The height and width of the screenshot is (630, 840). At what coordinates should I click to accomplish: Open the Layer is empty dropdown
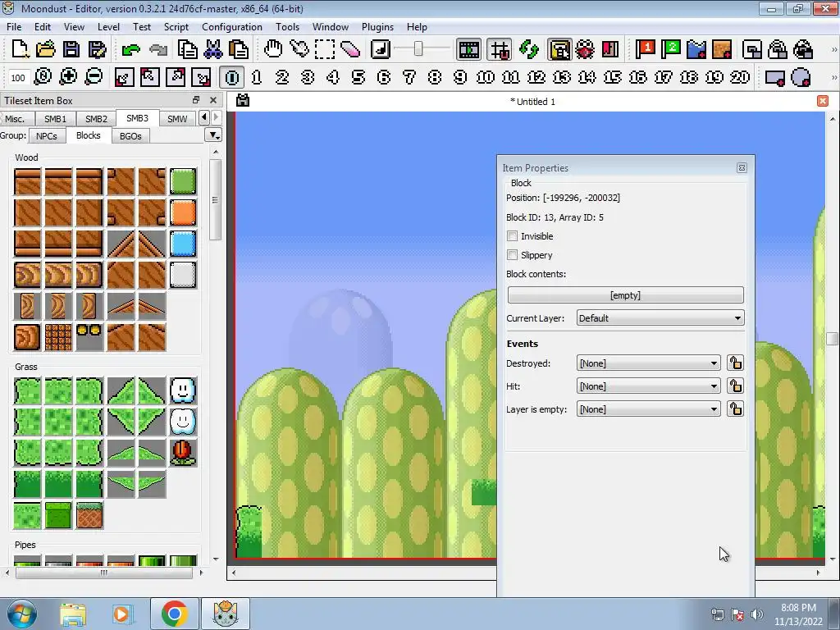coord(648,409)
